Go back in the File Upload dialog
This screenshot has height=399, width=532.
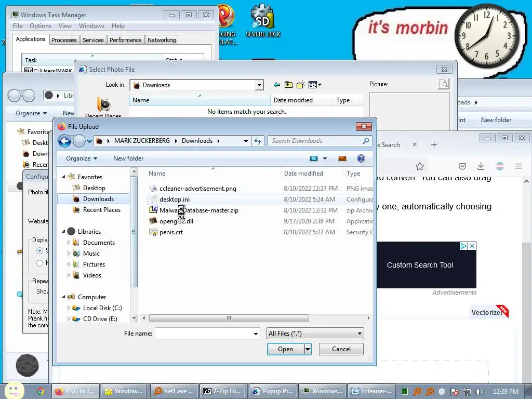click(x=64, y=141)
